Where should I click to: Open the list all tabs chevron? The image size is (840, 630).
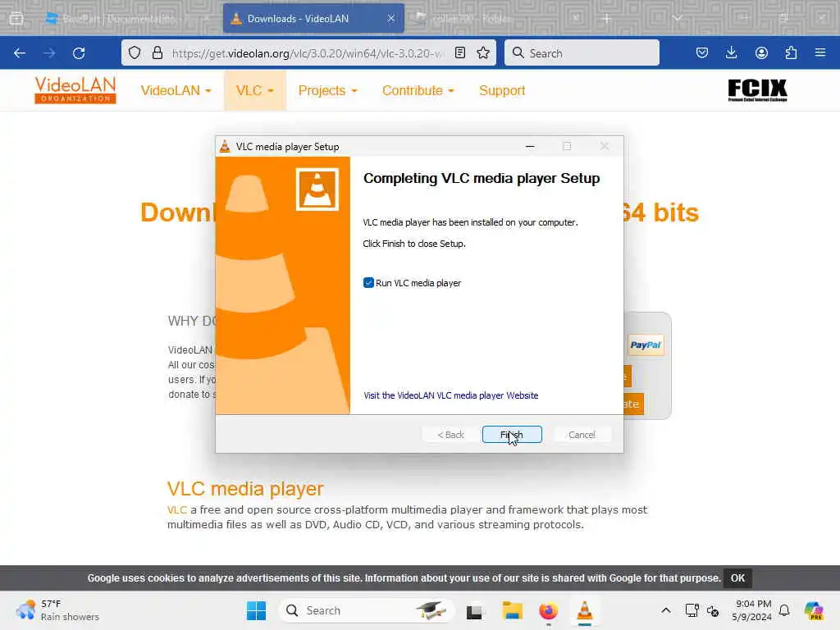pyautogui.click(x=677, y=18)
